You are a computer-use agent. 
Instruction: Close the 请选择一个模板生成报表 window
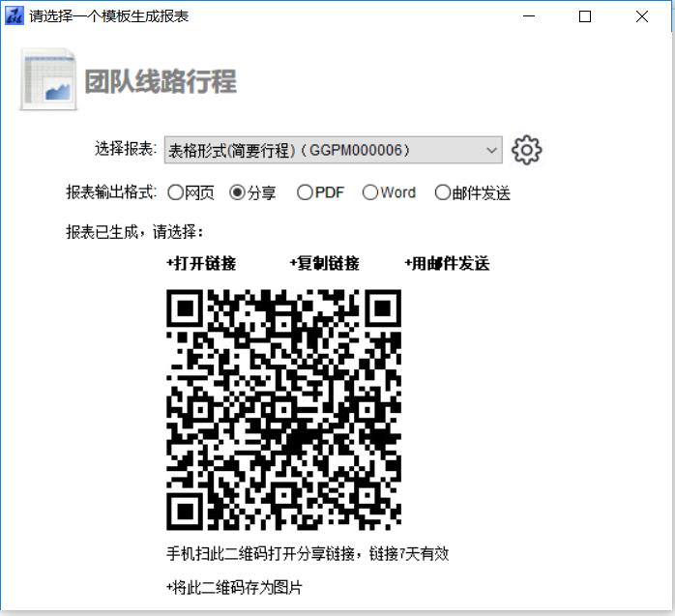pyautogui.click(x=642, y=16)
